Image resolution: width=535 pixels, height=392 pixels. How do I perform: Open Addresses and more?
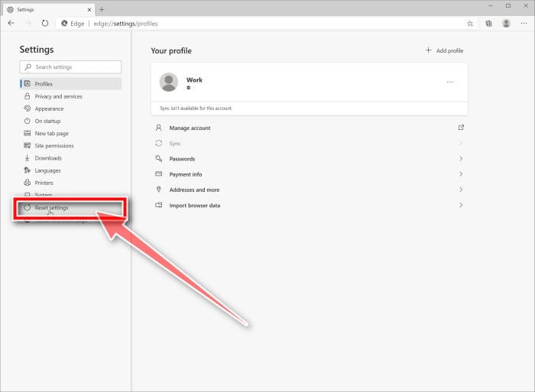(x=310, y=190)
